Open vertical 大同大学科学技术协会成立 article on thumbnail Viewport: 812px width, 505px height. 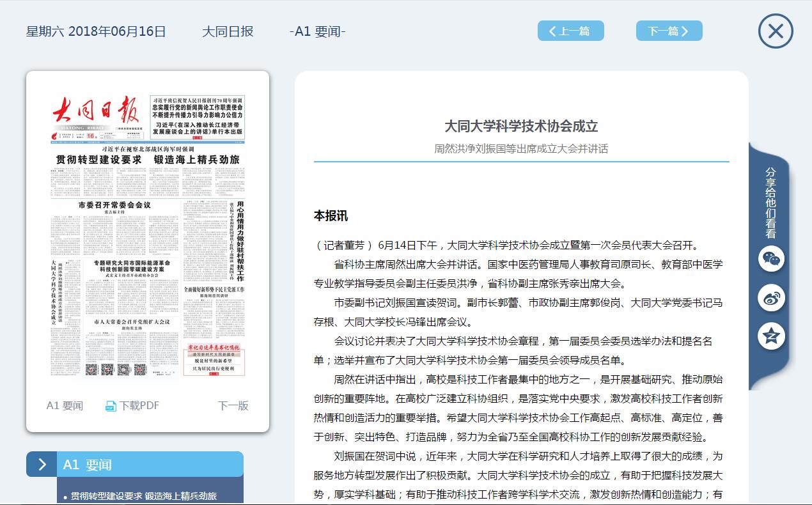(53, 291)
